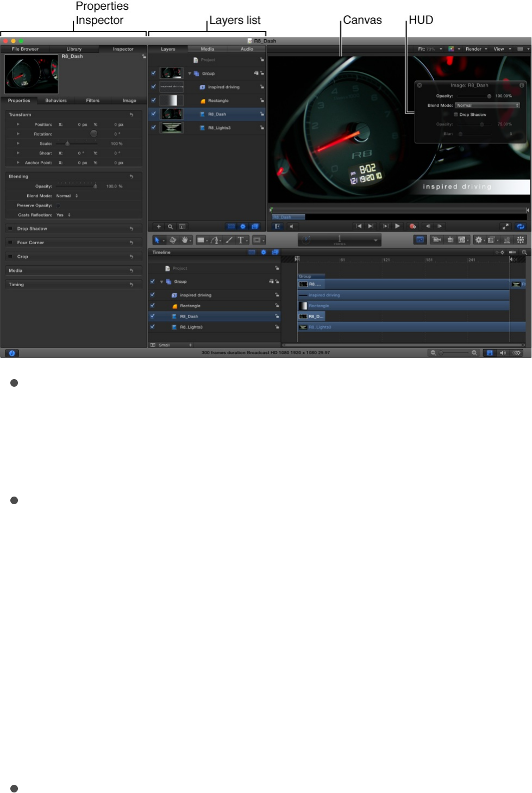532x793 pixels.
Task: Click the New Camera toolbar icon
Action: (436, 240)
